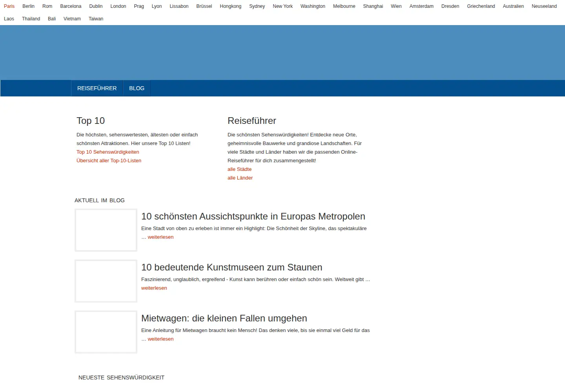Viewport: 565px width, 392px height.
Task: Open the Neuseeland link
Action: [x=544, y=6]
